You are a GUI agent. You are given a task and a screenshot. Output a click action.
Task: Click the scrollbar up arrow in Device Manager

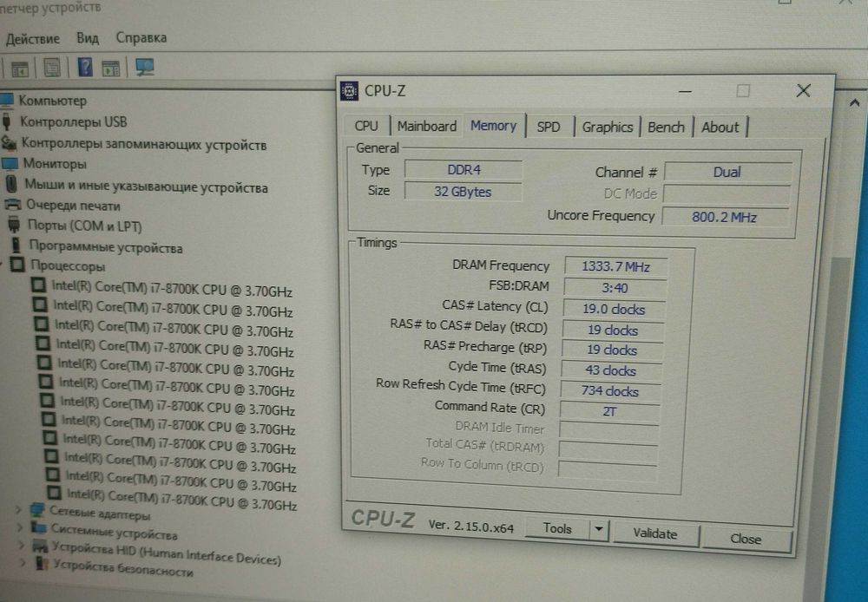pos(854,103)
